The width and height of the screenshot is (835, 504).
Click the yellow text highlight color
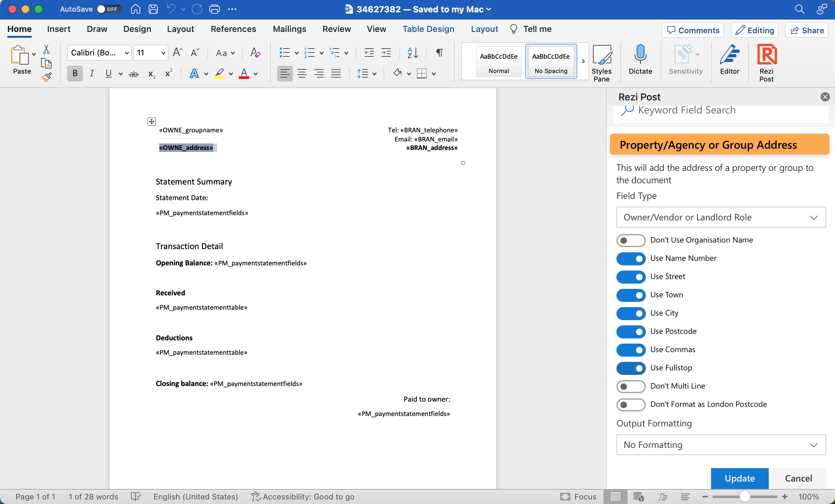click(219, 73)
